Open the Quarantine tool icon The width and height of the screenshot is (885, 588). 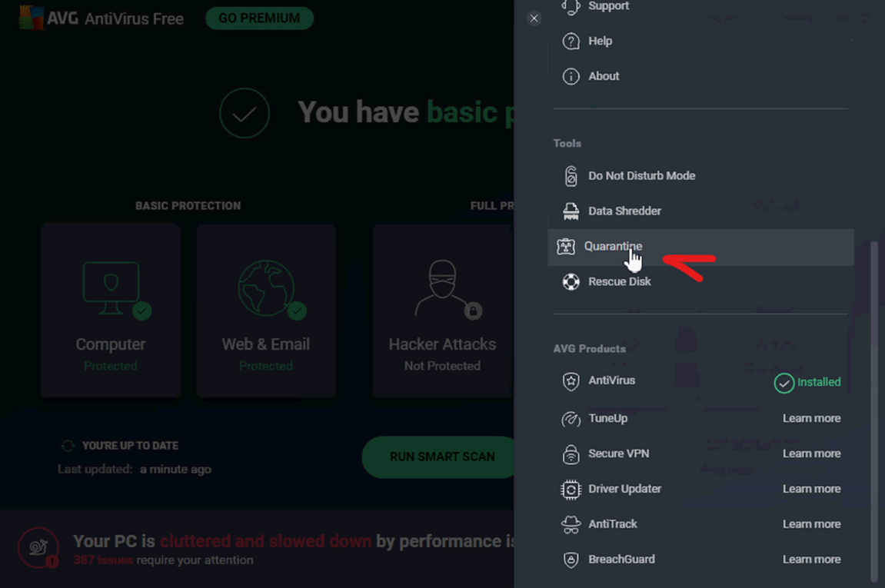[566, 246]
